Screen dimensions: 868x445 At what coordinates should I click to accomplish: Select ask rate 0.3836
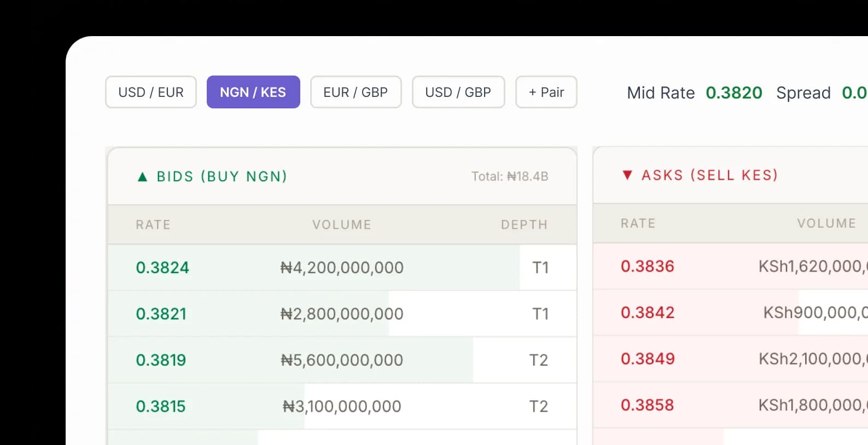tap(647, 267)
